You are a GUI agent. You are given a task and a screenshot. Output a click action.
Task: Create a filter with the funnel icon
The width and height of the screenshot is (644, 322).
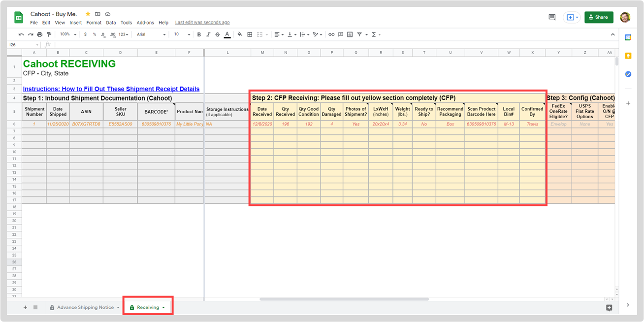[359, 34]
